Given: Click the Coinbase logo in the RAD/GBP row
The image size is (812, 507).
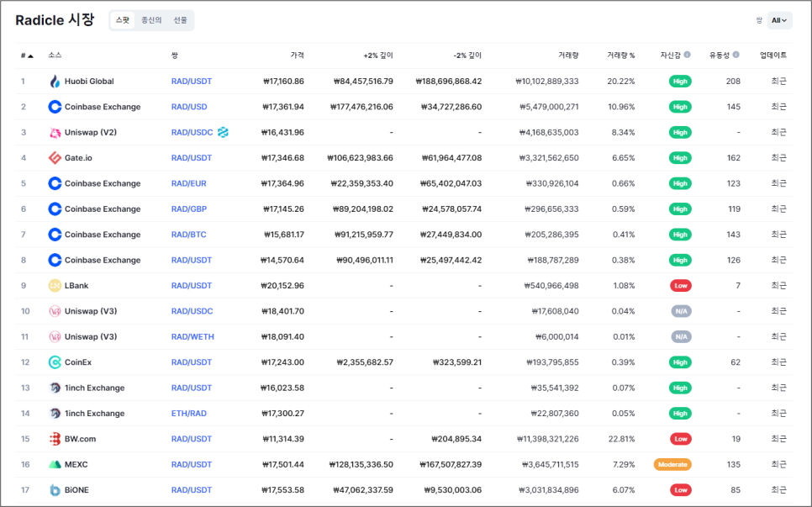Looking at the screenshot, I should click(55, 209).
